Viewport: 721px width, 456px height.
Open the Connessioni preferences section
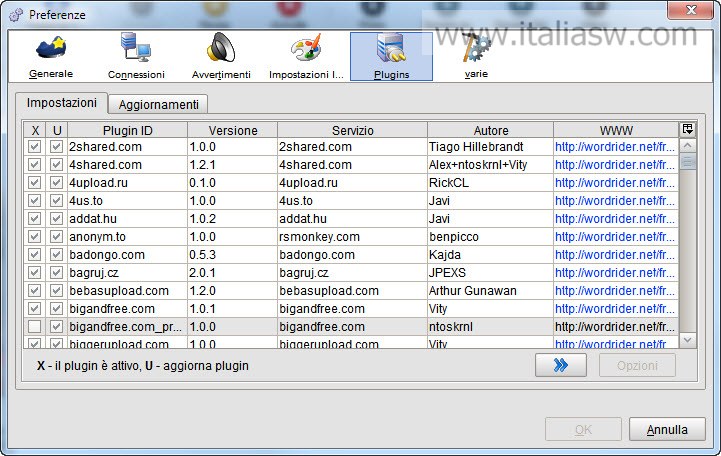tap(136, 57)
